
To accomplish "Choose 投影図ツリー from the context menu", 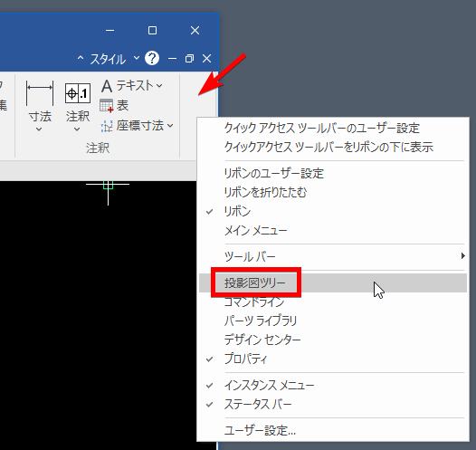I will click(x=333, y=283).
